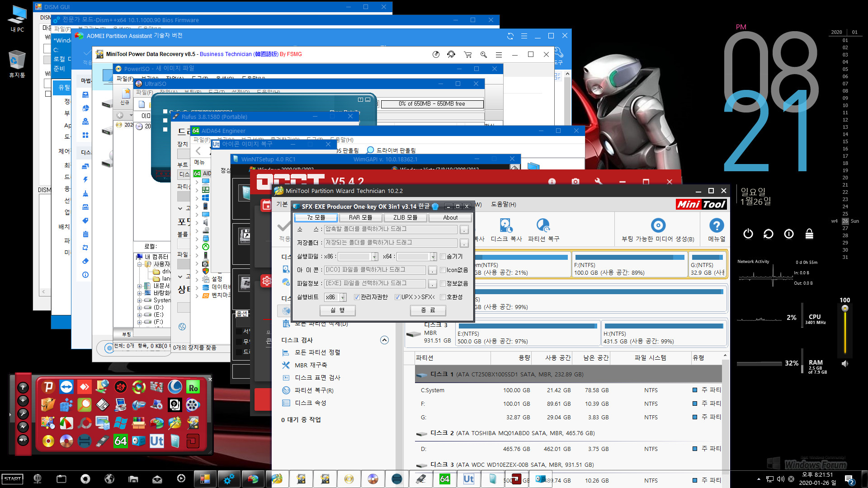This screenshot has width=868, height=488.
Task: Click the question mark help button on dock sidebar
Action: pyautogui.click(x=23, y=387)
